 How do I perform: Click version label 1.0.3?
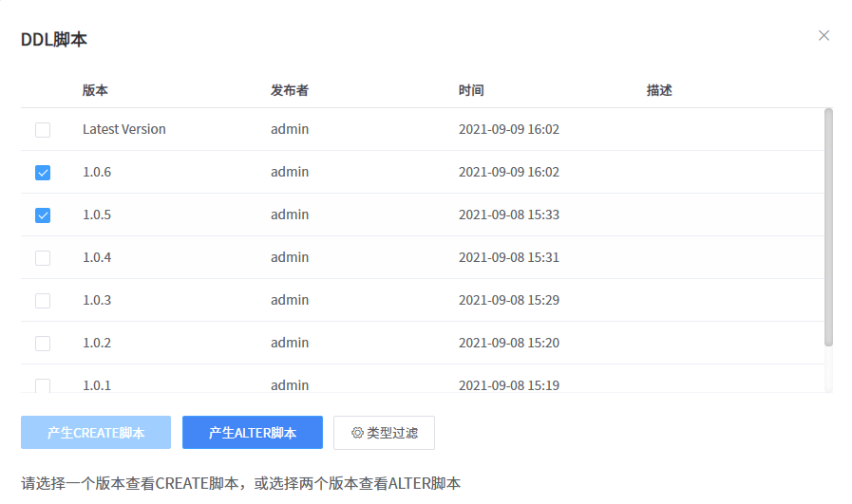[97, 300]
